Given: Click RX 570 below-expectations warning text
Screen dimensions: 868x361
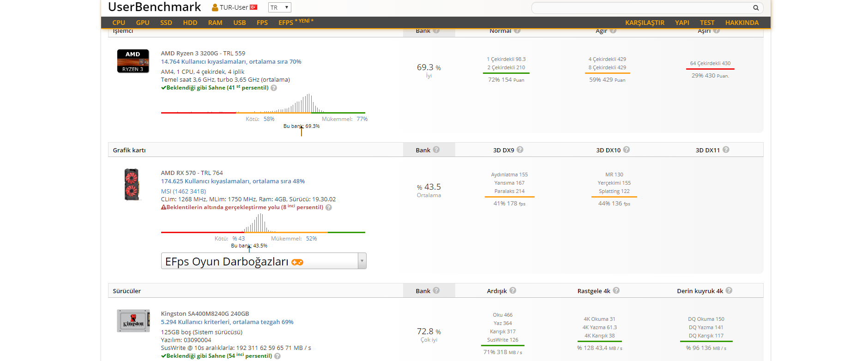Looking at the screenshot, I should (x=242, y=207).
